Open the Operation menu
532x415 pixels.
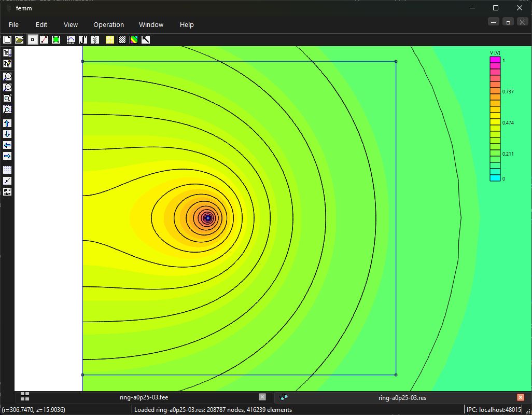coord(108,25)
